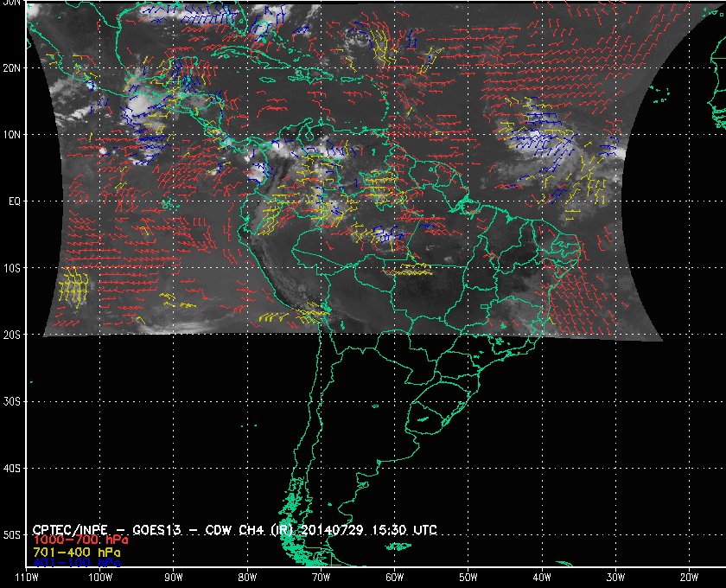
Task: Click the 40S latitude label
Action: (12, 469)
